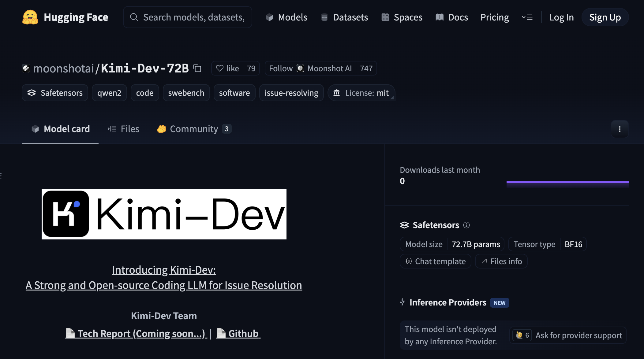
Task: Open the three-dot model options menu
Action: coord(620,129)
